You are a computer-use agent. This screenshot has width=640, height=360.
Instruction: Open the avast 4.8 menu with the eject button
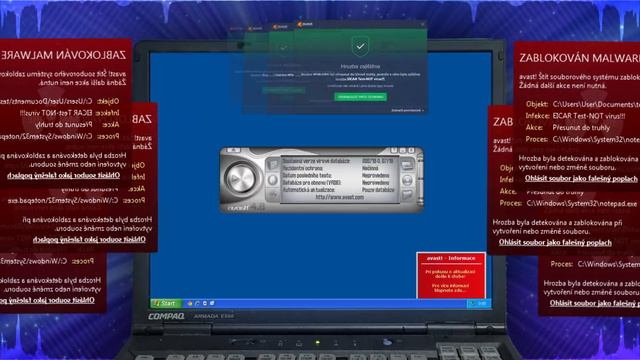(233, 150)
